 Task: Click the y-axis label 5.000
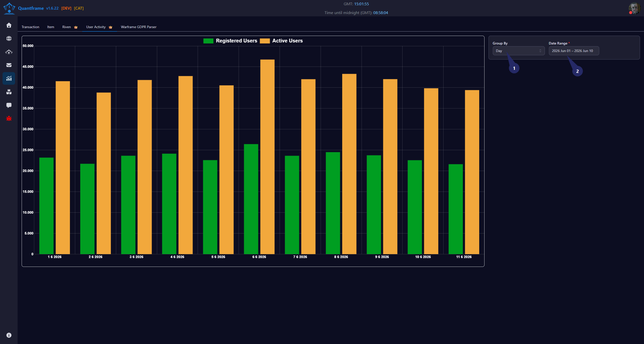[29, 233]
